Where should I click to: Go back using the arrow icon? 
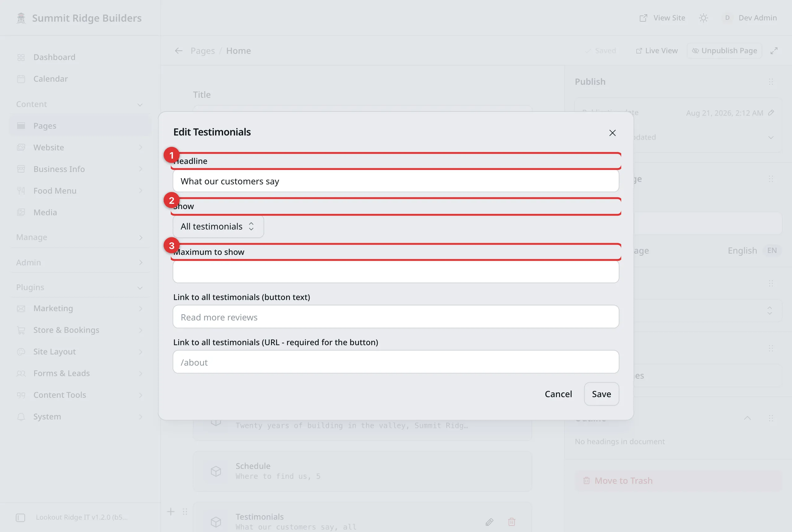[179, 50]
